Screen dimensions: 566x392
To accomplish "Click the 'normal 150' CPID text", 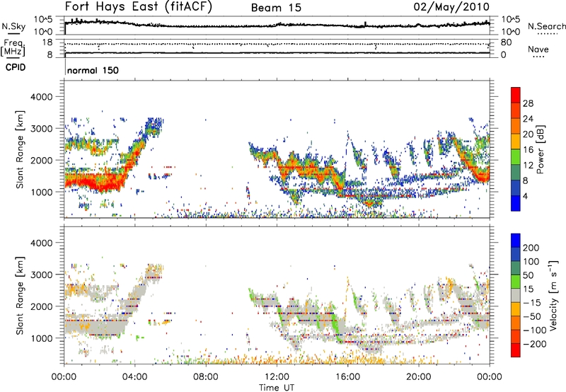I will pyautogui.click(x=93, y=70).
